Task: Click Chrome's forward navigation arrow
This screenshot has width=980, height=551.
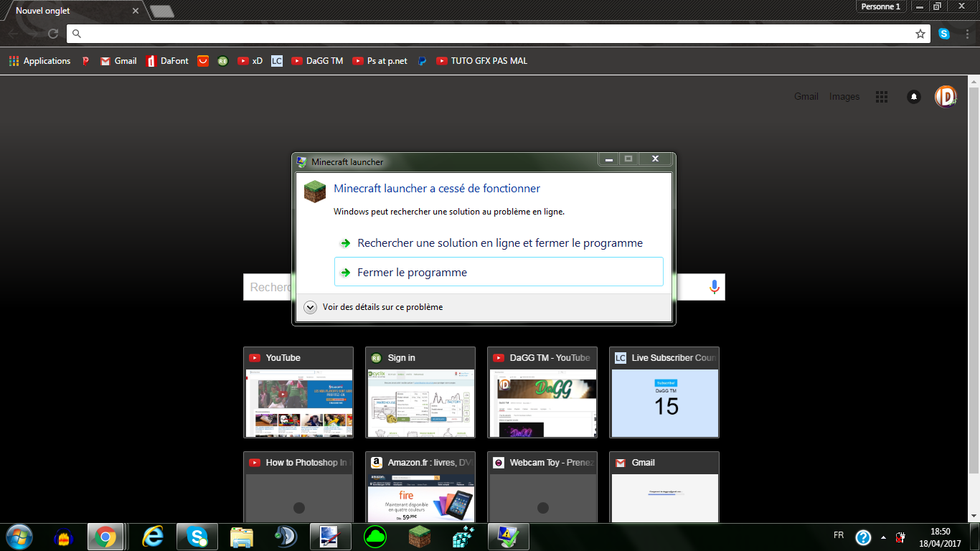Action: coord(33,34)
